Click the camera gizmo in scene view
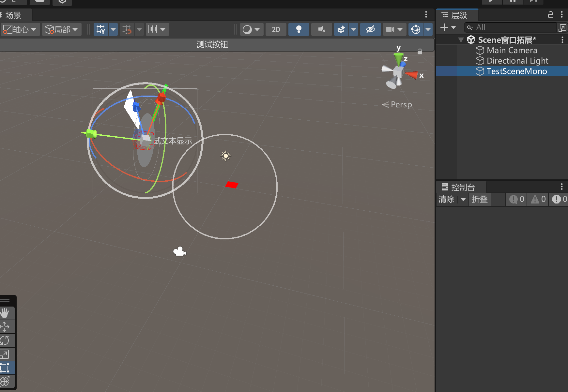The image size is (568, 392). pyautogui.click(x=179, y=252)
